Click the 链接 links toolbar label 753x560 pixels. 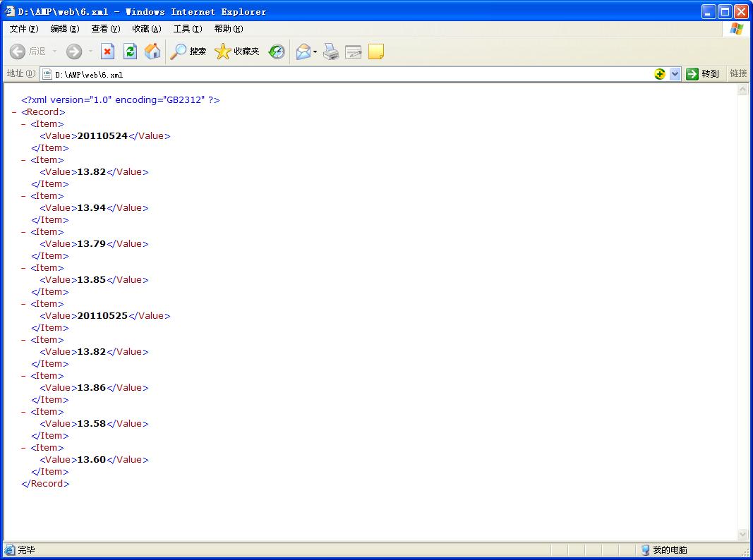coord(738,73)
